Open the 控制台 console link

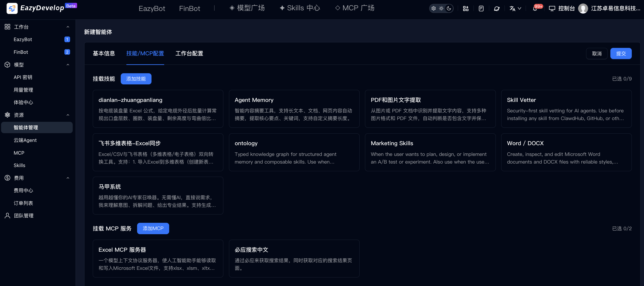tap(562, 9)
